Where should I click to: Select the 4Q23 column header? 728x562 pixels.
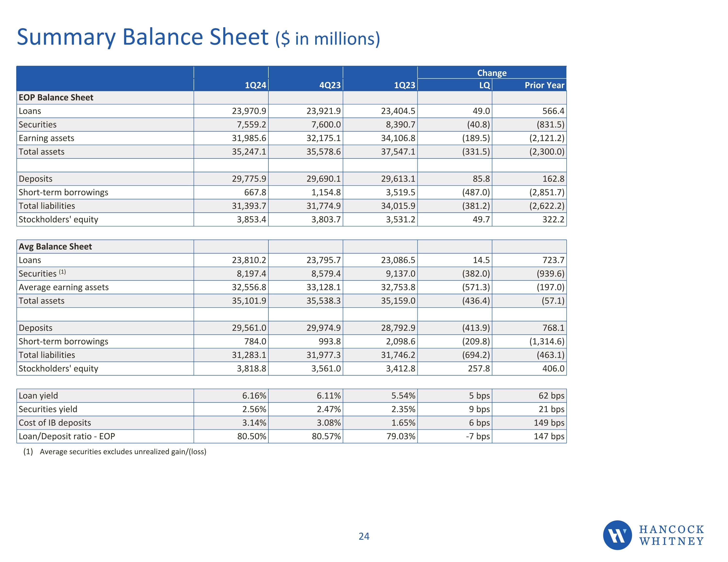coord(330,85)
